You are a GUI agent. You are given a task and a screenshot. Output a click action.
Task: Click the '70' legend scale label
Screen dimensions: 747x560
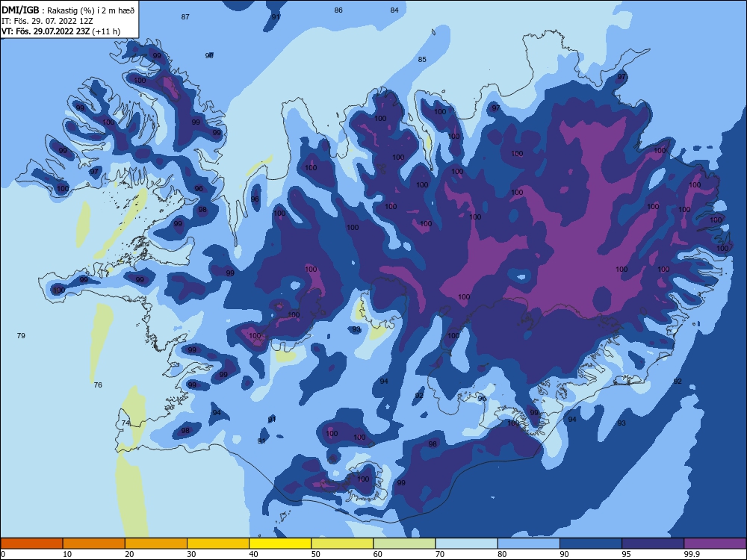pos(440,554)
